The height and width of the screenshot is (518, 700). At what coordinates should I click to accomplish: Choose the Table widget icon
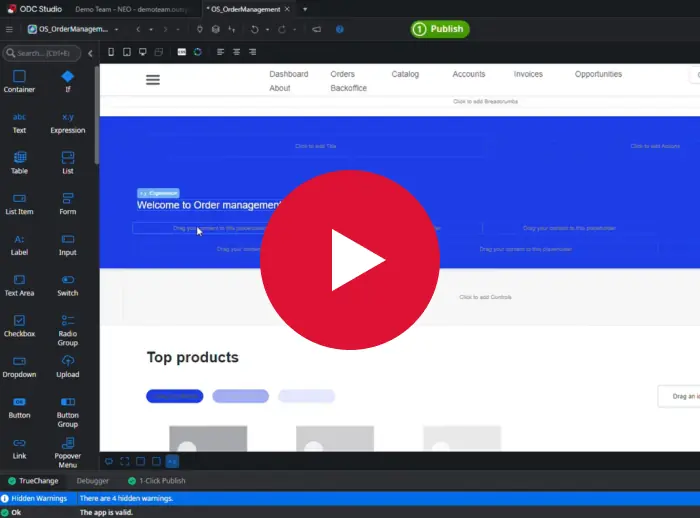point(19,162)
